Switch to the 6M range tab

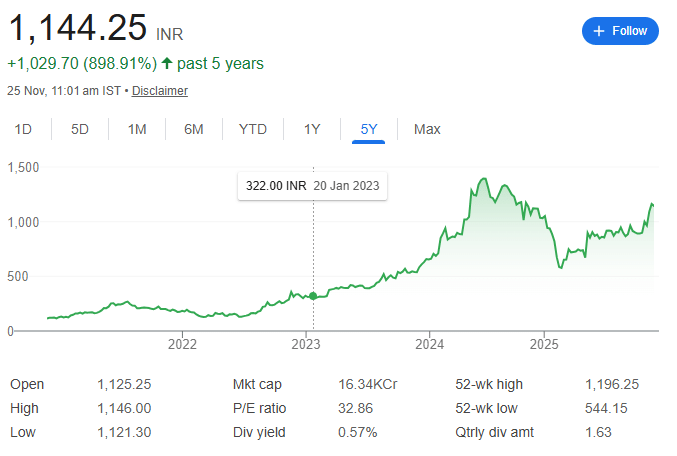coord(194,129)
